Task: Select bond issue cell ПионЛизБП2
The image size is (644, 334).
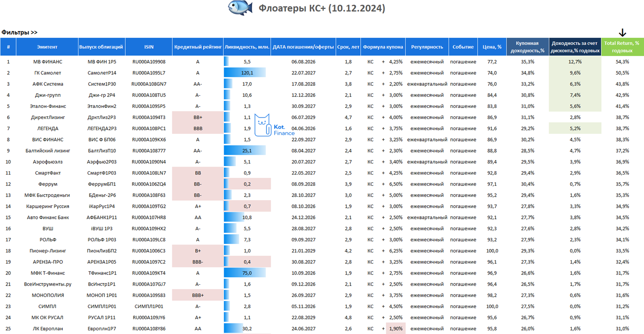Action: [x=101, y=251]
